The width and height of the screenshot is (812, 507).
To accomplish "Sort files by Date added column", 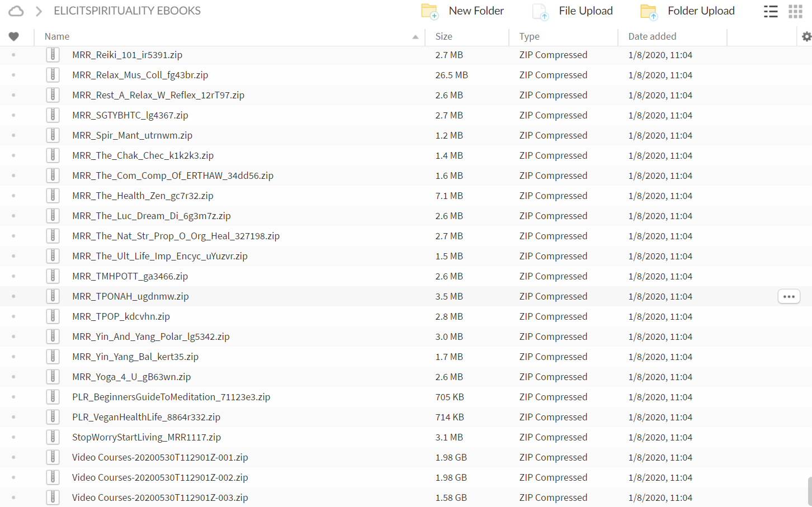I will (652, 36).
